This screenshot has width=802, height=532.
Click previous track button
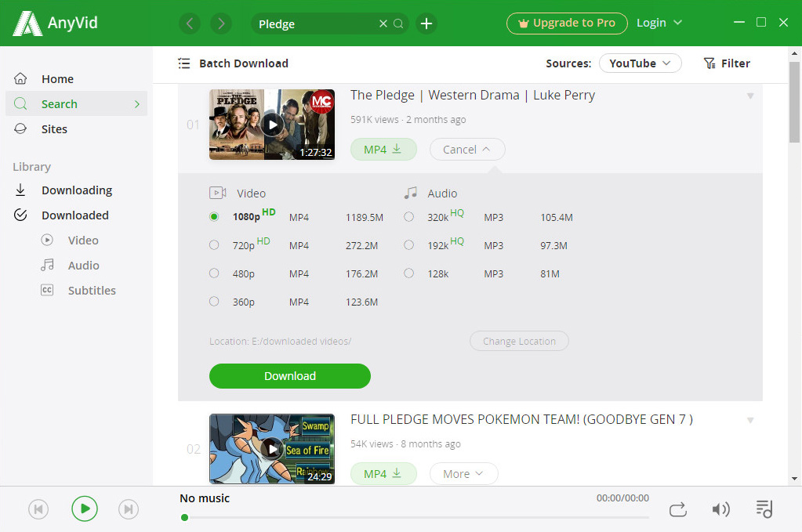[x=38, y=509]
